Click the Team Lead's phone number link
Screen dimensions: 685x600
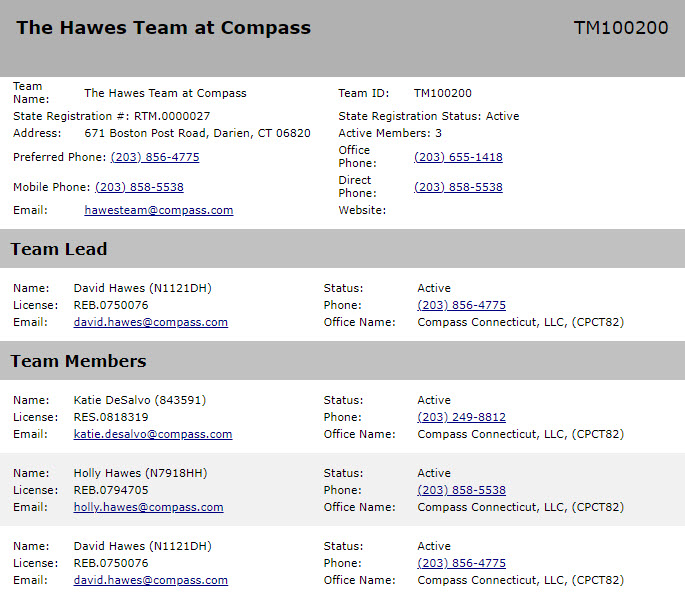461,305
